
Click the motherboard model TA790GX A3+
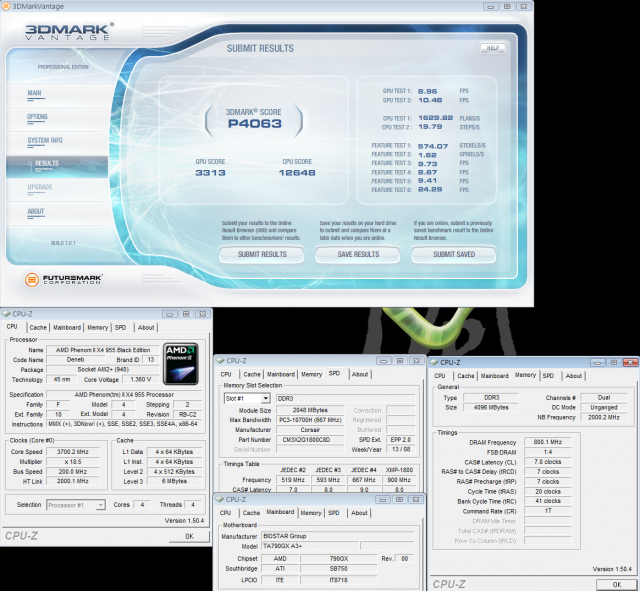[x=310, y=546]
